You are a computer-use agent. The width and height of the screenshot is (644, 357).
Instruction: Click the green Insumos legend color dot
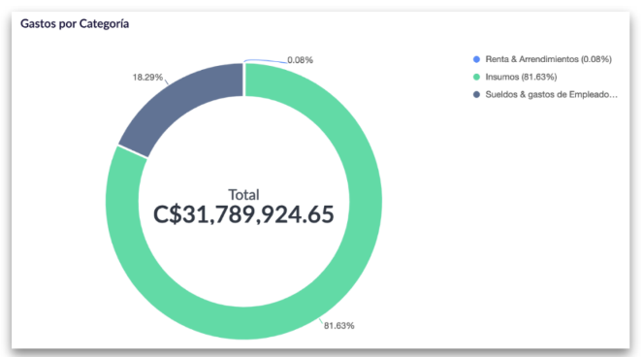[x=476, y=77]
